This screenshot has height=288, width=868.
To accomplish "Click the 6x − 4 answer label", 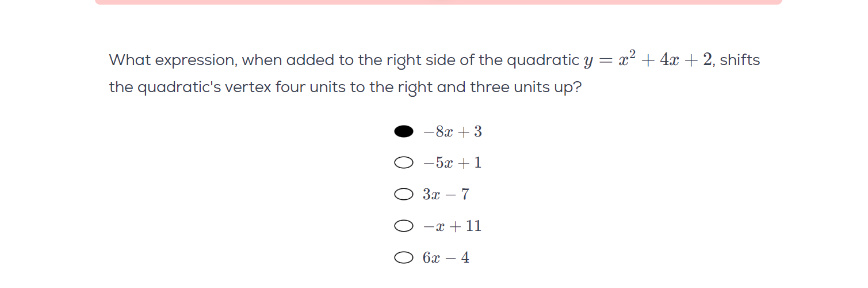I will (x=446, y=257).
